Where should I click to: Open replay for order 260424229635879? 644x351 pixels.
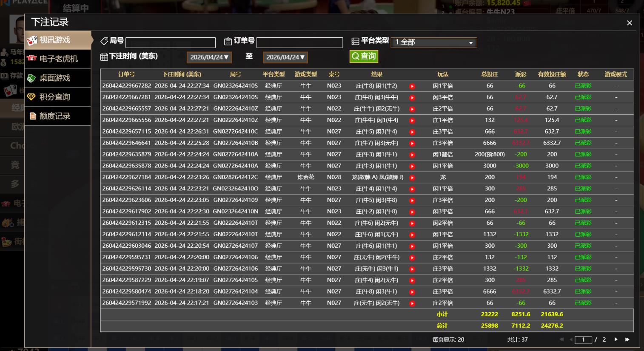(x=412, y=155)
